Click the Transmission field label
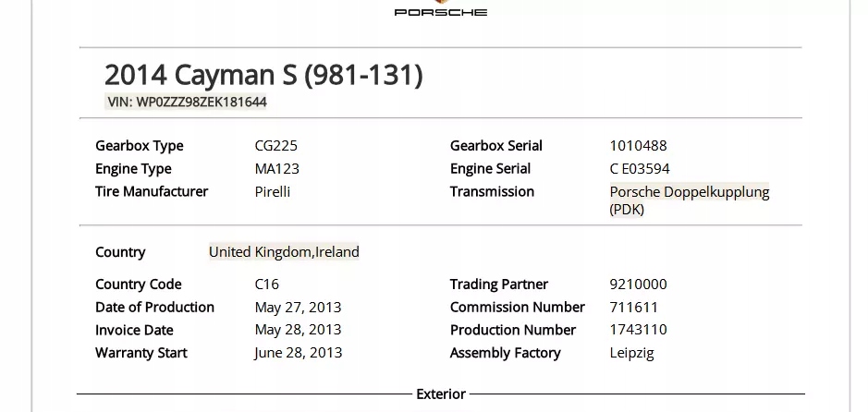Image resolution: width=868 pixels, height=412 pixels. tap(492, 192)
